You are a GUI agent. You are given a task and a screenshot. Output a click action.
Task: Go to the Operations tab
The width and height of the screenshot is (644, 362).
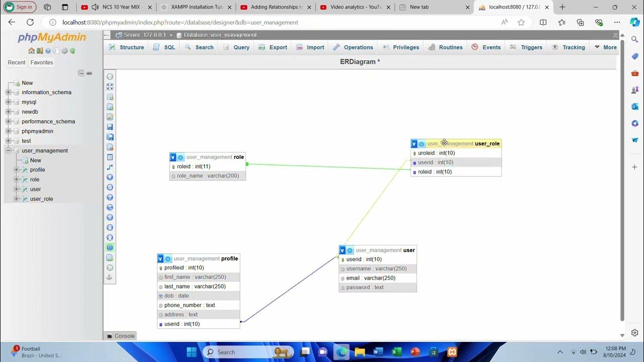click(x=352, y=47)
